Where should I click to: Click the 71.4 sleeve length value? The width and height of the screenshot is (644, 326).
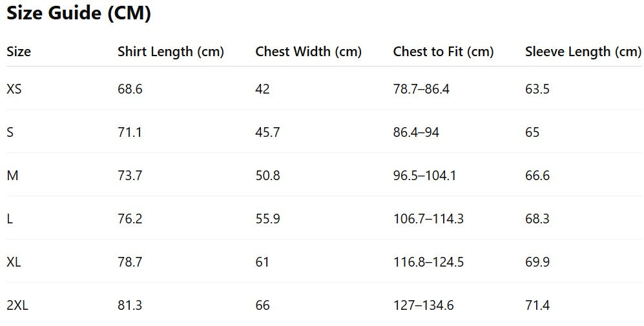pyautogui.click(x=537, y=305)
